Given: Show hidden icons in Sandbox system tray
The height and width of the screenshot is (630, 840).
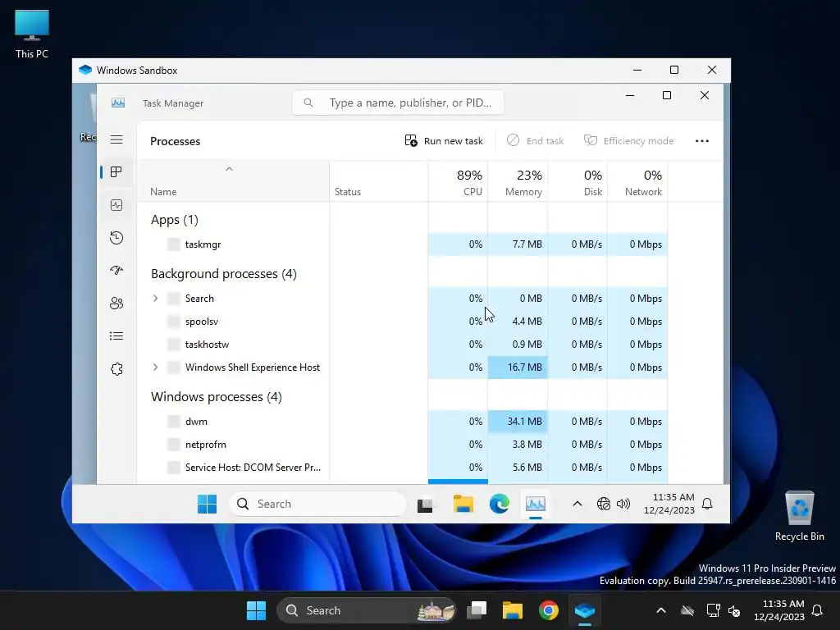Looking at the screenshot, I should tap(577, 504).
